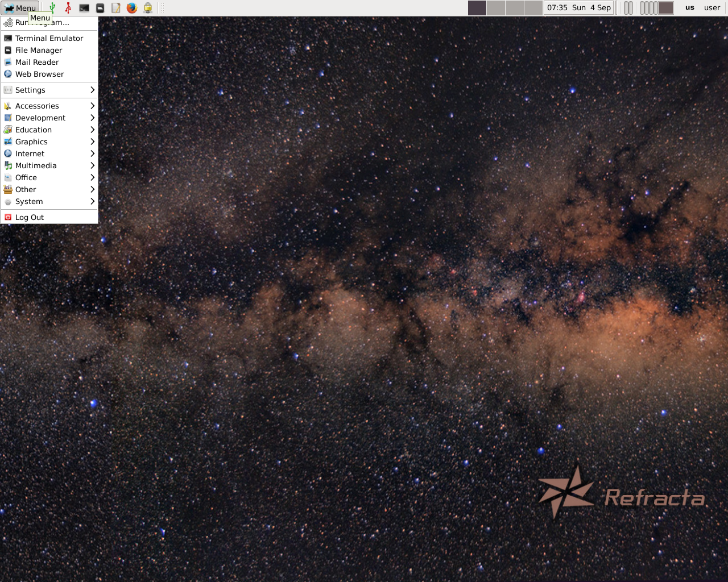Viewport: 728px width, 582px height.
Task: Click the green USB mount launcher
Action: pos(52,8)
